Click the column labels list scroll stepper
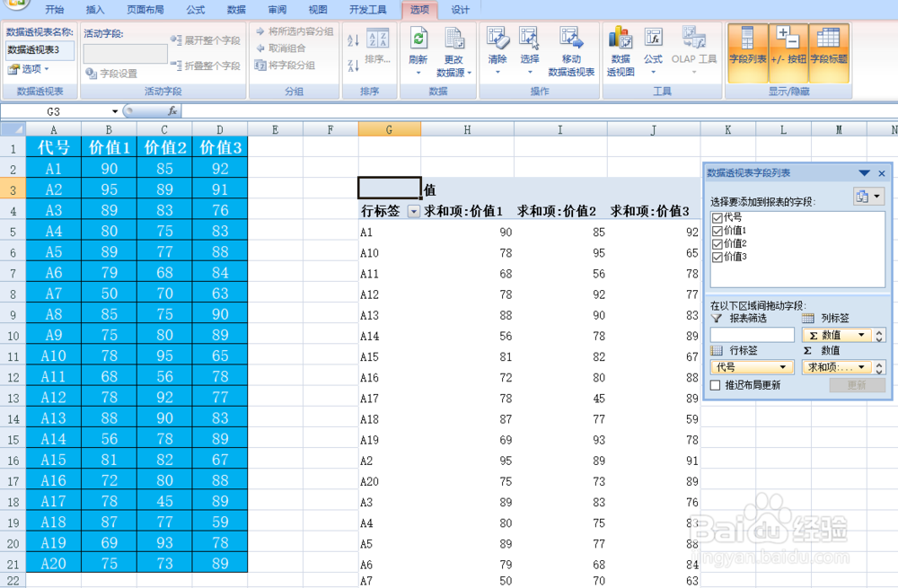 tap(879, 335)
